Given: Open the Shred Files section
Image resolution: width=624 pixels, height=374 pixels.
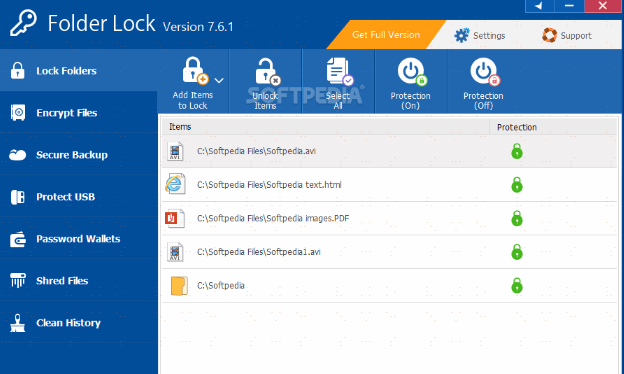Looking at the screenshot, I should coord(79,280).
